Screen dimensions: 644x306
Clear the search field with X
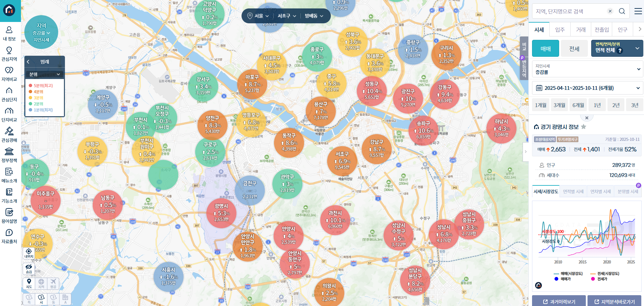point(610,11)
